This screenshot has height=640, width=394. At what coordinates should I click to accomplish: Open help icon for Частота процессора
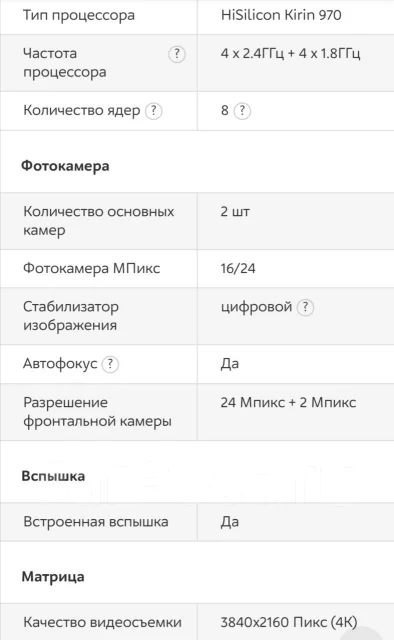click(177, 54)
